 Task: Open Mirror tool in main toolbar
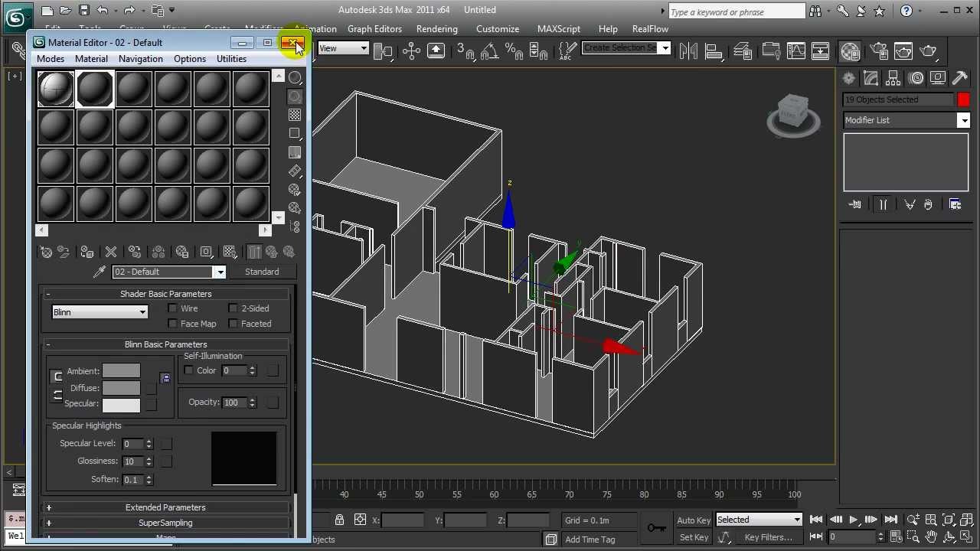tap(688, 51)
